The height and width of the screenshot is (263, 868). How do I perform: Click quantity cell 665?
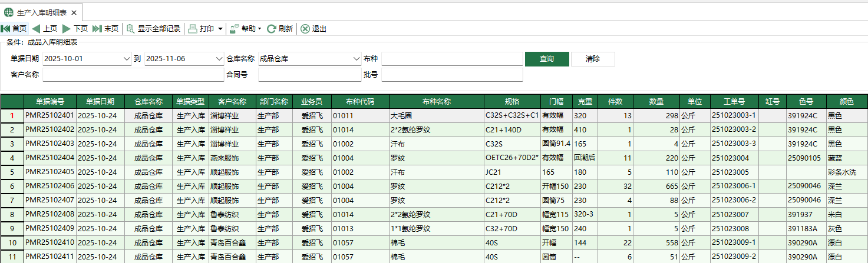[656, 186]
